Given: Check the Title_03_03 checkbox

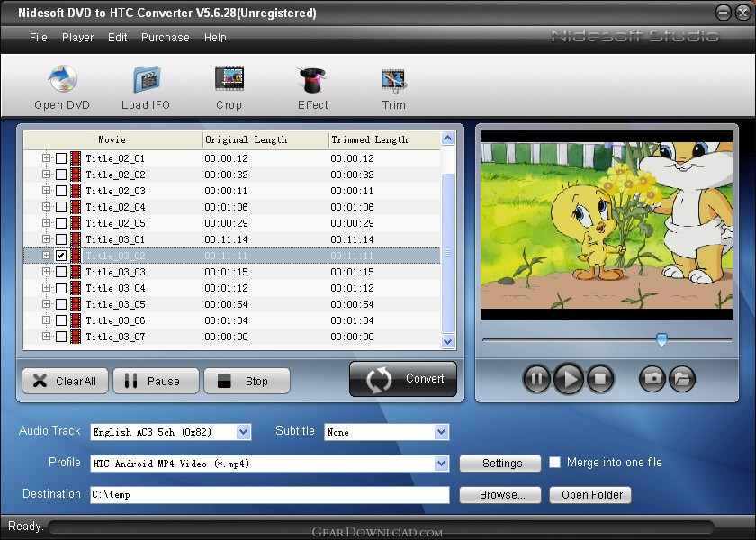Looking at the screenshot, I should (61, 272).
